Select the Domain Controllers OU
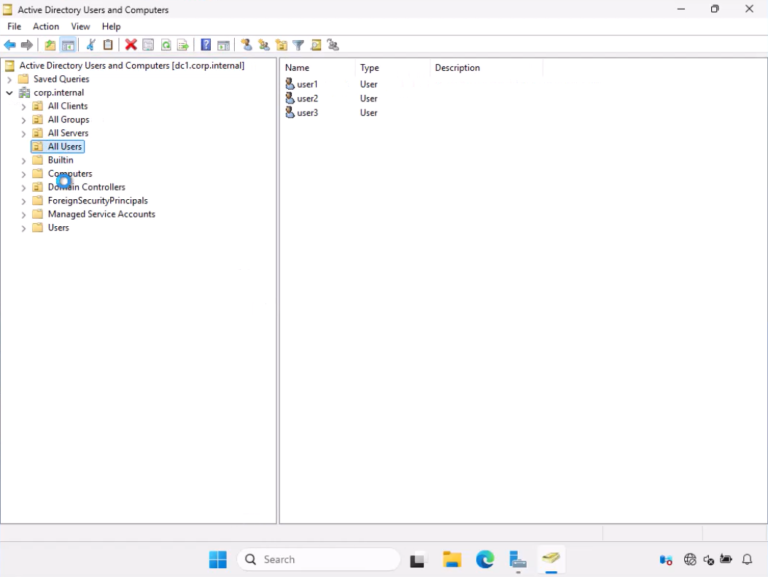This screenshot has height=577, width=768. pos(86,187)
